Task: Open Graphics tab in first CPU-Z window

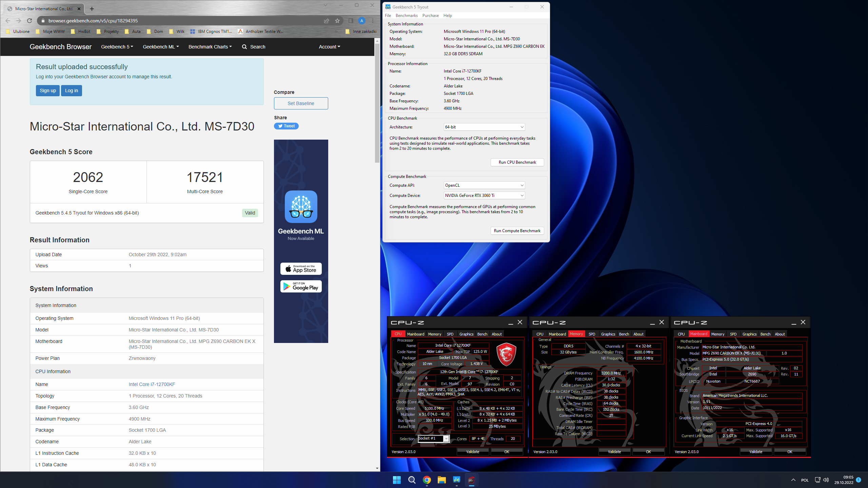Action: tap(466, 334)
